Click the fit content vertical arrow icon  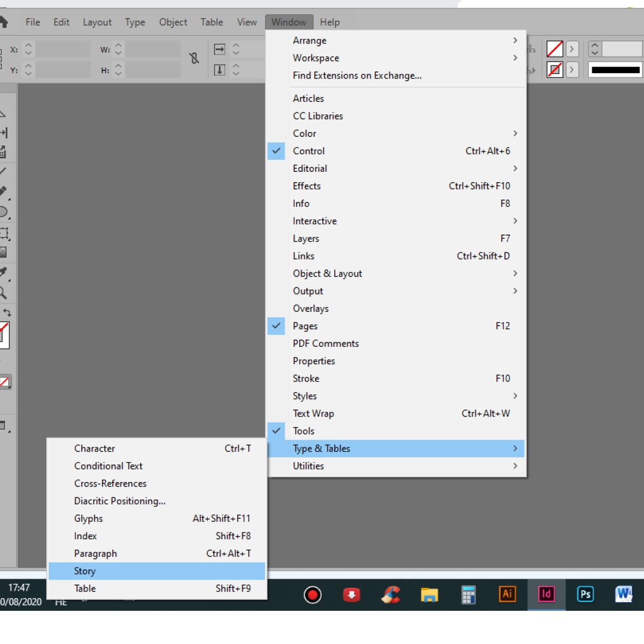220,70
